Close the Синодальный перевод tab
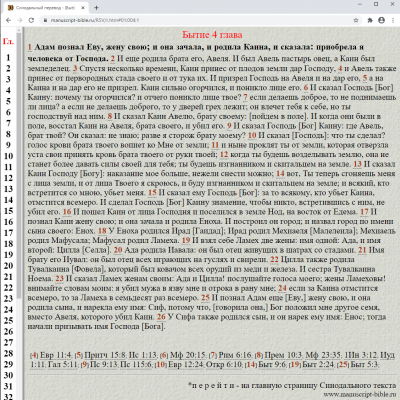Image resolution: width=400 pixels, height=400 pixels. [x=83, y=8]
